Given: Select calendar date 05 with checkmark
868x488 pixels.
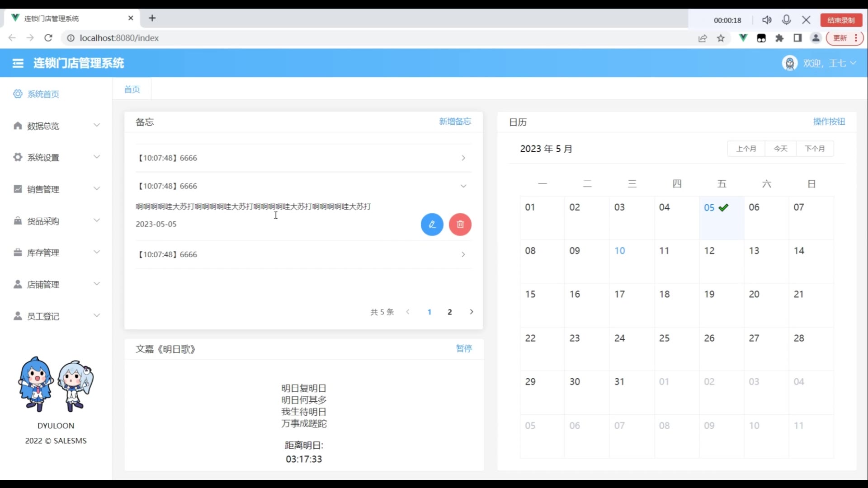Looking at the screenshot, I should tap(722, 218).
